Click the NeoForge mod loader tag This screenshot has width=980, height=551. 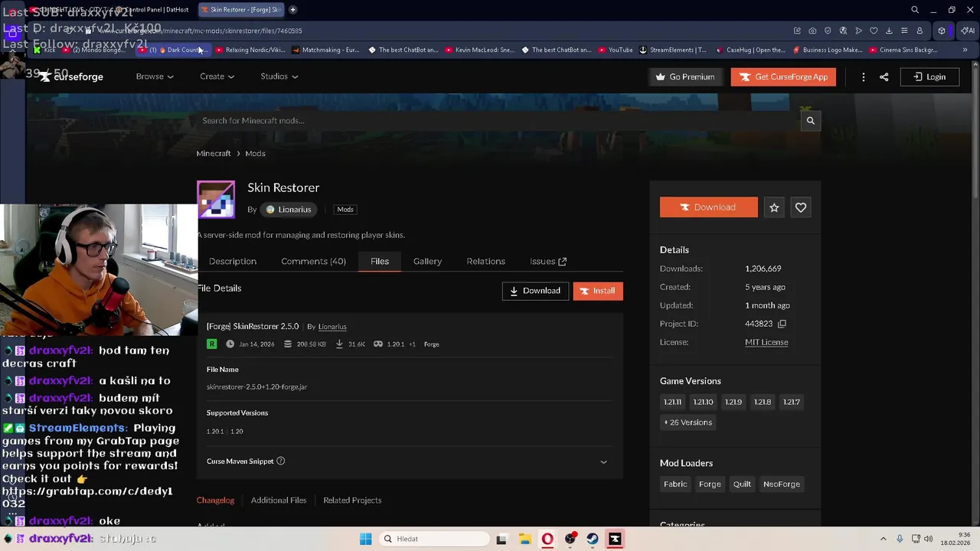(782, 484)
